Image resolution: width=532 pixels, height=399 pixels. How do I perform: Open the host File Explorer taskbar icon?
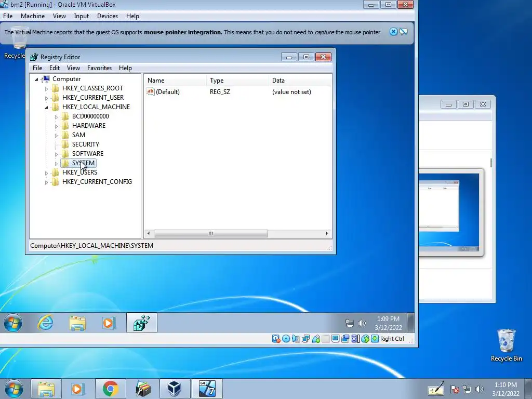point(46,389)
